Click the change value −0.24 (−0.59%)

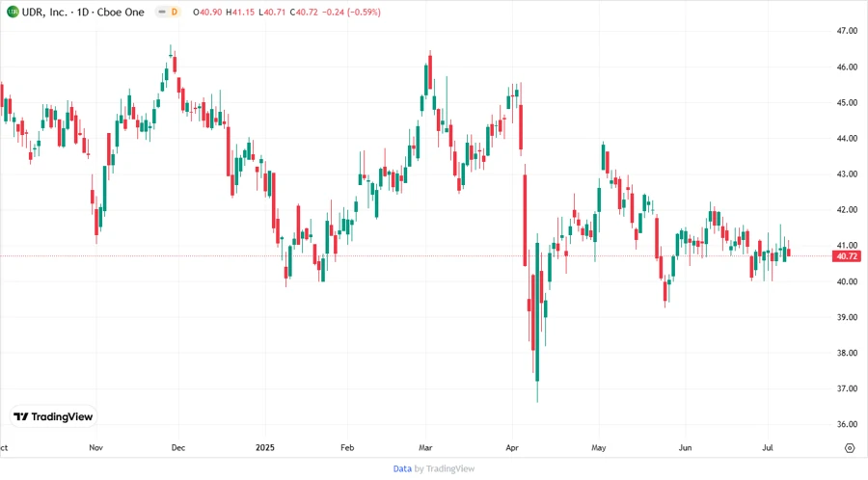point(351,12)
